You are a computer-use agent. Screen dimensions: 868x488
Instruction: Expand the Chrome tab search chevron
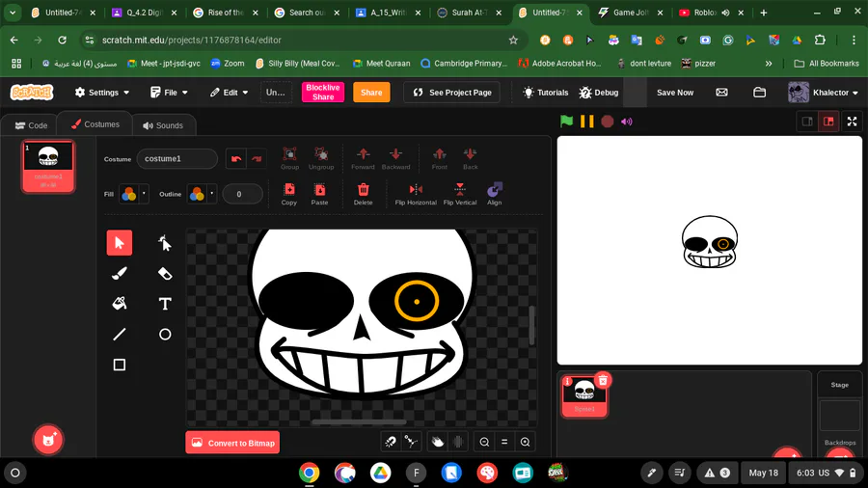(13, 13)
